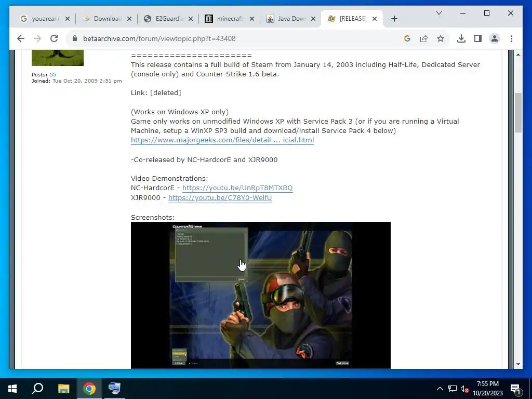
Task: Click the computer app icon in taskbar
Action: click(114, 389)
